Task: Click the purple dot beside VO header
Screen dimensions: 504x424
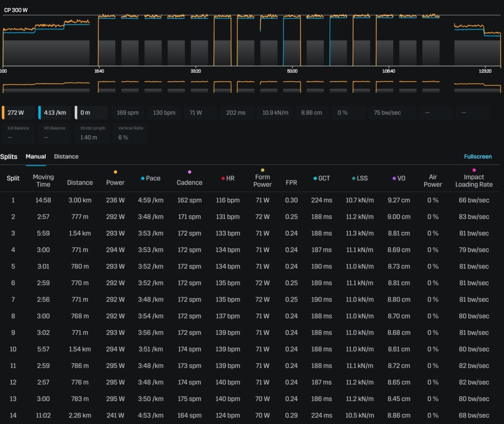Action: click(x=394, y=179)
